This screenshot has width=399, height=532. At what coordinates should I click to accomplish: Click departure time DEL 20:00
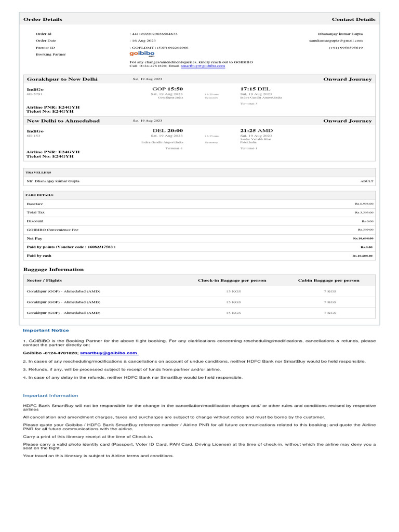(x=168, y=130)
